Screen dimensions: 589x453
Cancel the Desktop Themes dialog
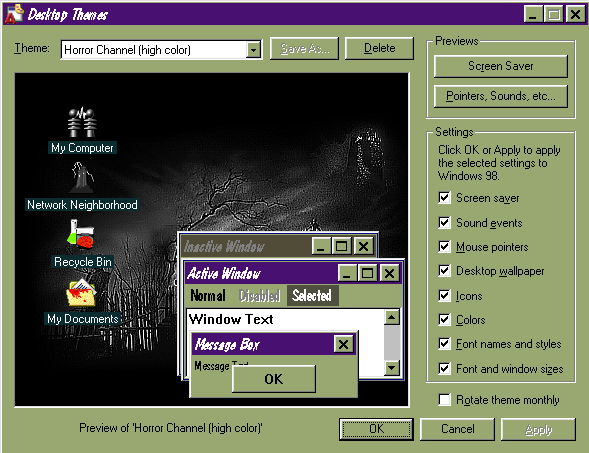coord(457,429)
